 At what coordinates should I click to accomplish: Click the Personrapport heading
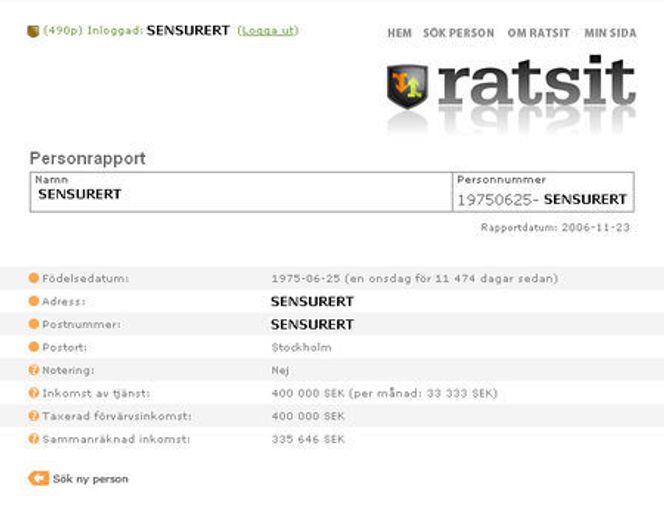point(88,158)
